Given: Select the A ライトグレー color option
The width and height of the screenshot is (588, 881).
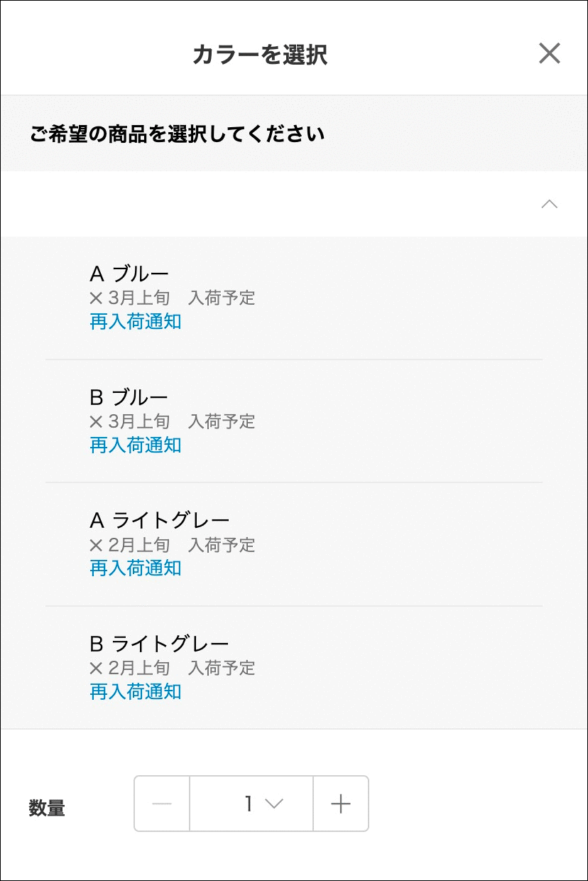Looking at the screenshot, I should [160, 520].
